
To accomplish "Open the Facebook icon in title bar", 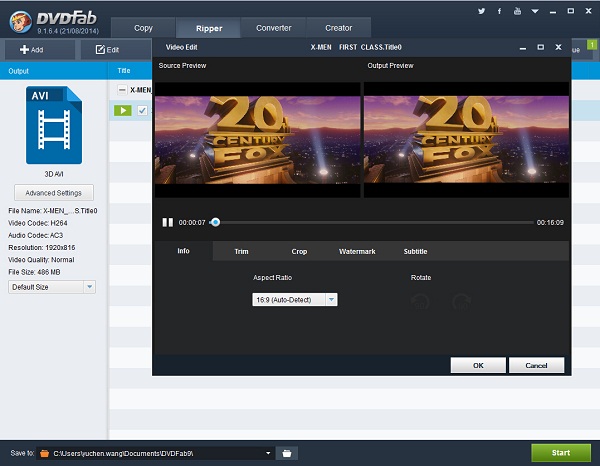I will (x=499, y=11).
